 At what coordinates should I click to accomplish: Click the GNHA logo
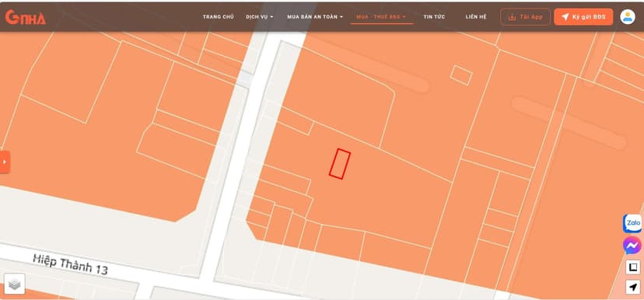coord(25,17)
